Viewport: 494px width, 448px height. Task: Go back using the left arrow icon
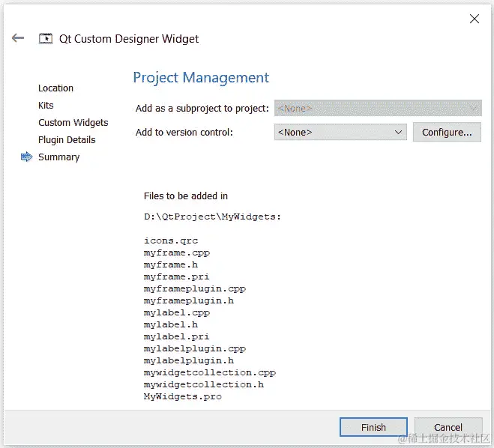[x=18, y=38]
